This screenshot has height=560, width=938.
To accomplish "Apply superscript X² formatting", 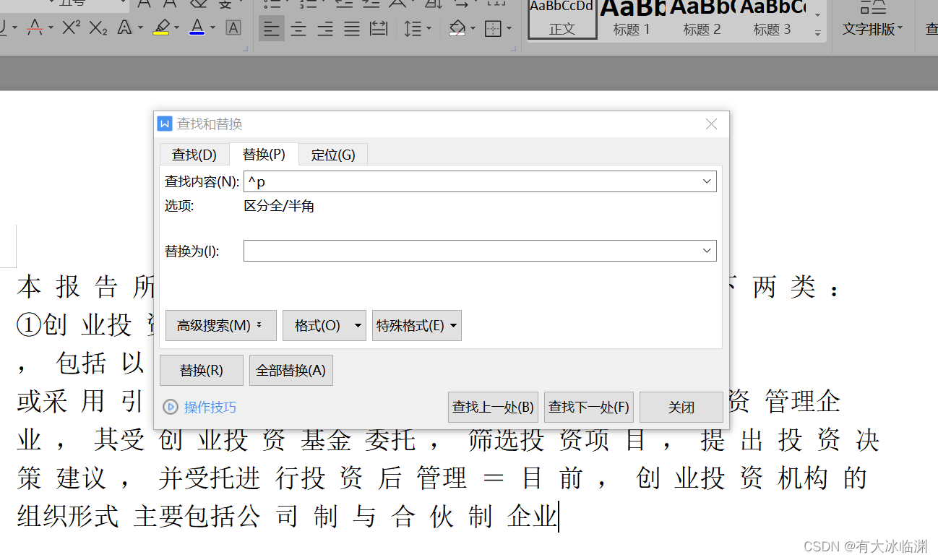I will (71, 28).
